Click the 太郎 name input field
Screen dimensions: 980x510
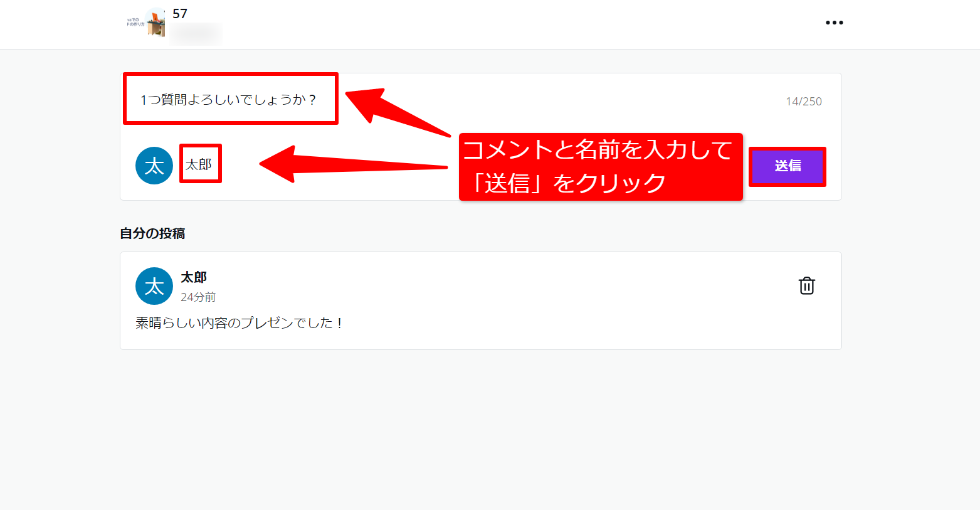pos(200,164)
